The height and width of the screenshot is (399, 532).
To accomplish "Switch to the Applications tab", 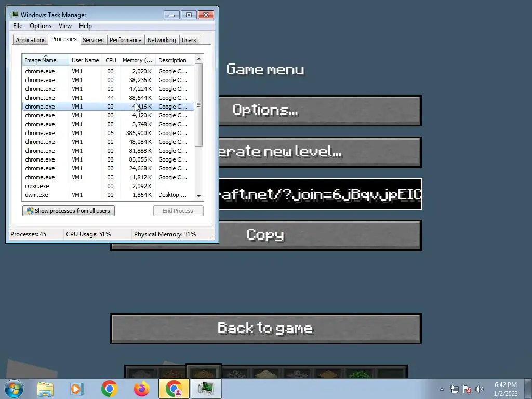I will click(31, 40).
